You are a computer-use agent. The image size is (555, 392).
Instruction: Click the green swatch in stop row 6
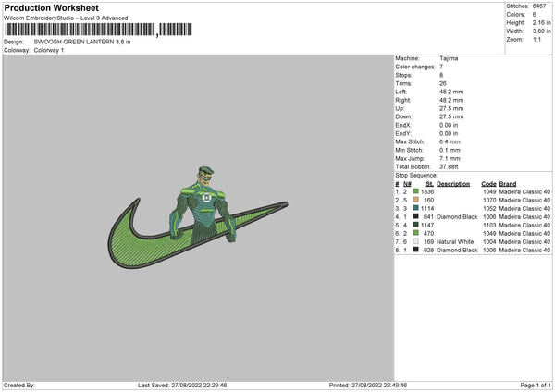[415, 233]
